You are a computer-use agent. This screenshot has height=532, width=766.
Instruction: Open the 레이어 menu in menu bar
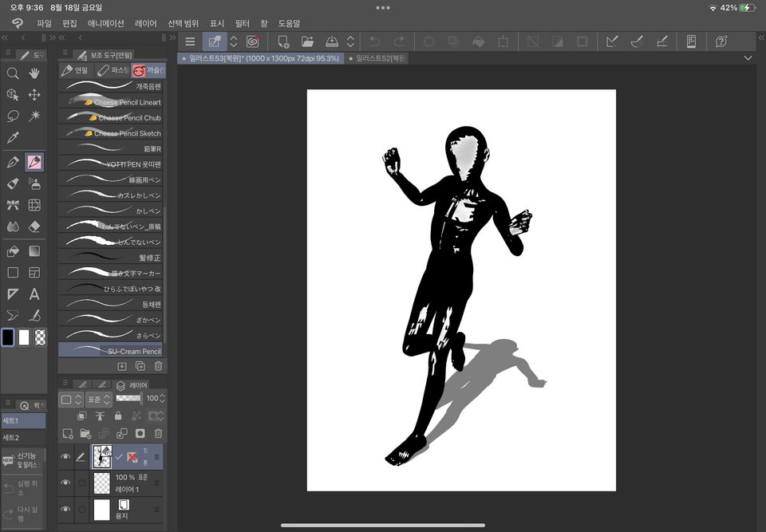(145, 23)
